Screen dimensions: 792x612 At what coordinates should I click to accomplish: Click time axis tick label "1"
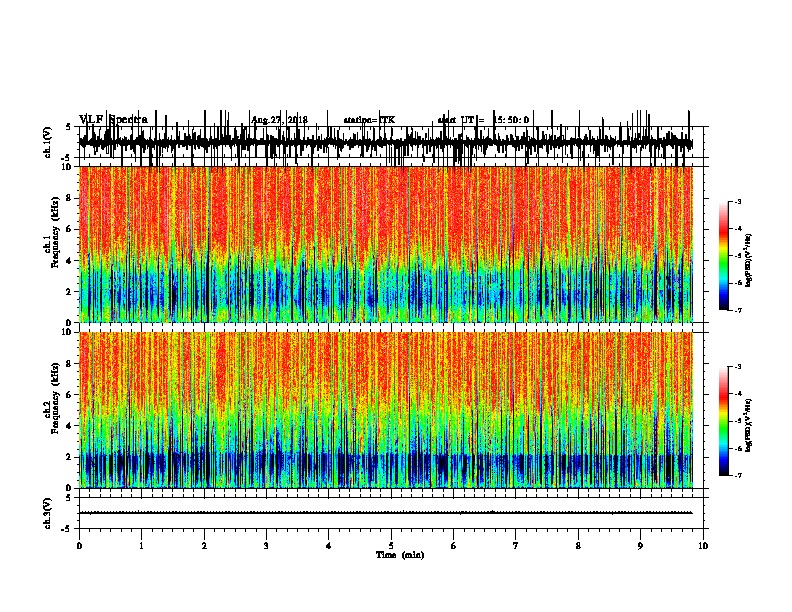point(141,546)
